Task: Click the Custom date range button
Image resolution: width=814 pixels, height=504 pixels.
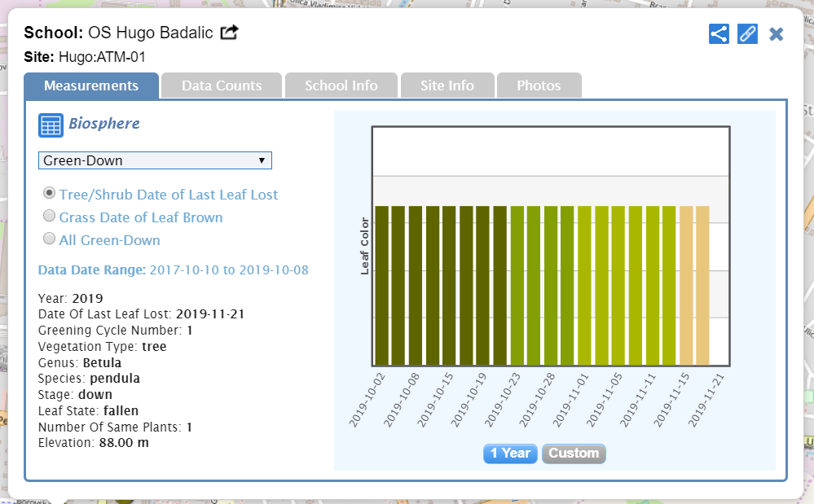Action: (x=574, y=454)
